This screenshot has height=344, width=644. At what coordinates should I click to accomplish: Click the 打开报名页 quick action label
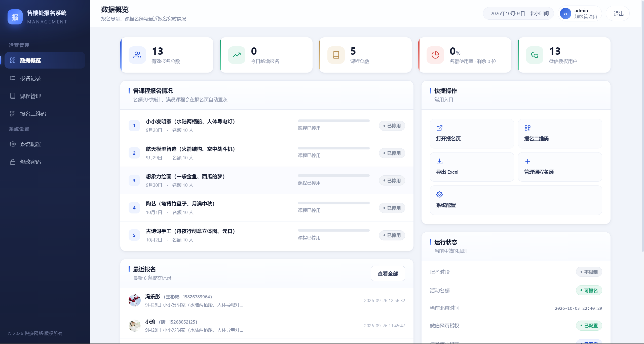click(x=448, y=139)
